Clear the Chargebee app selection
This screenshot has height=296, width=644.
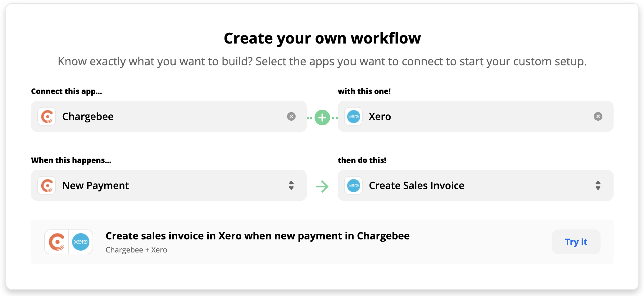pos(291,117)
